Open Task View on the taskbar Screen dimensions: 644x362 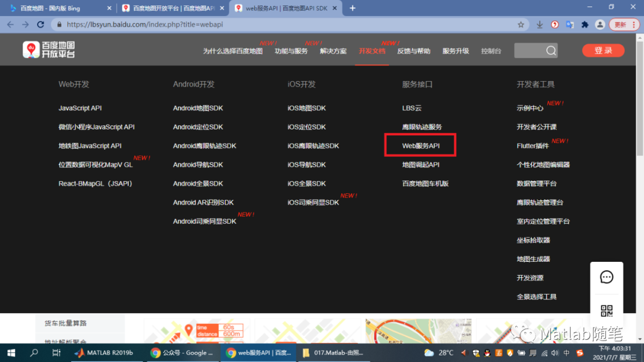56,352
